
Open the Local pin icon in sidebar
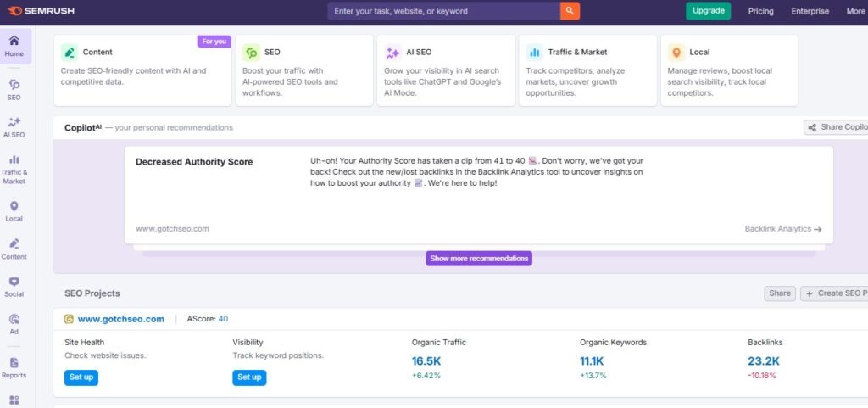(x=14, y=207)
